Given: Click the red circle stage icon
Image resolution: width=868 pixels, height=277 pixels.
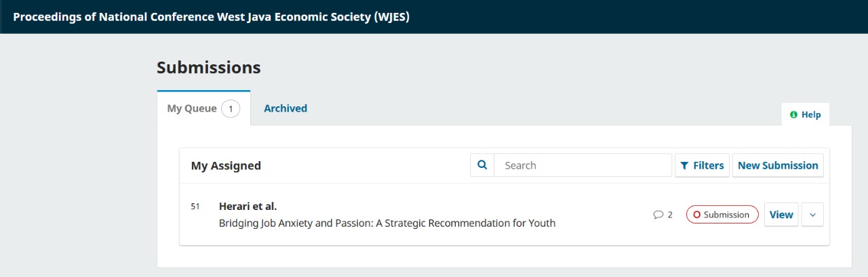Looking at the screenshot, I should pyautogui.click(x=696, y=215).
